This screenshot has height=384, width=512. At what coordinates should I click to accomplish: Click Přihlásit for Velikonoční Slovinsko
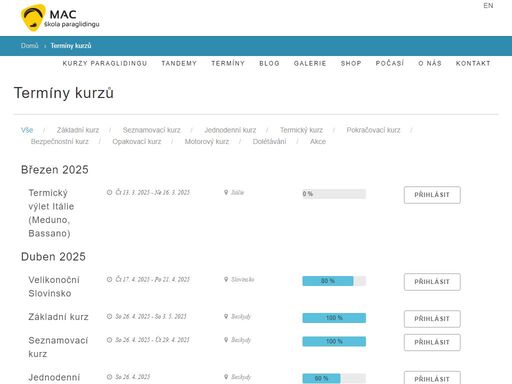click(432, 282)
